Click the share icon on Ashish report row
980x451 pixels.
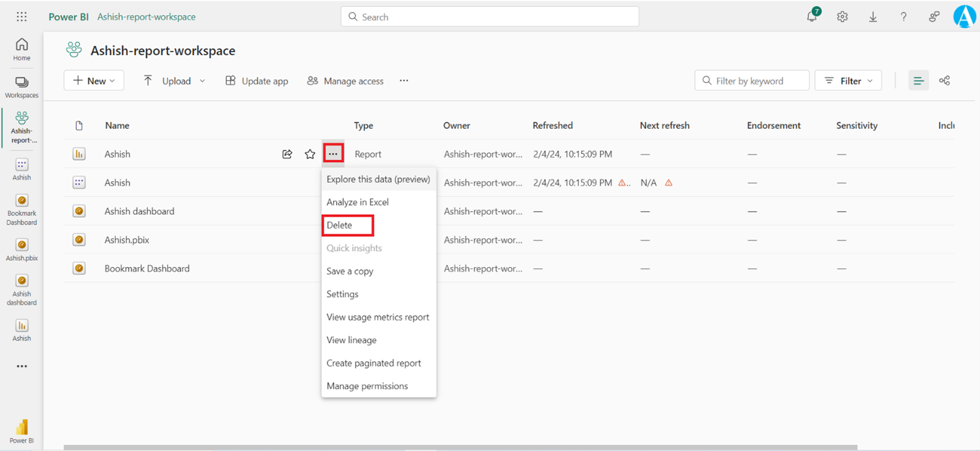click(287, 154)
